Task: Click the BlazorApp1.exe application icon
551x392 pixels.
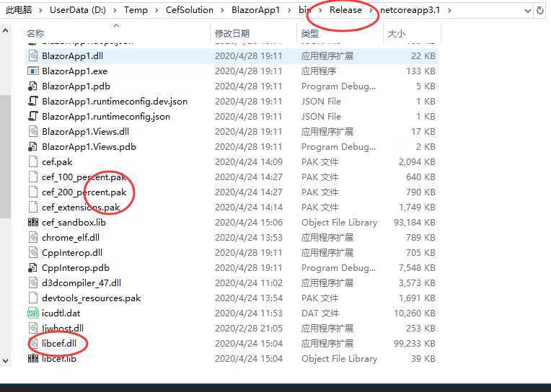Action: coord(33,71)
